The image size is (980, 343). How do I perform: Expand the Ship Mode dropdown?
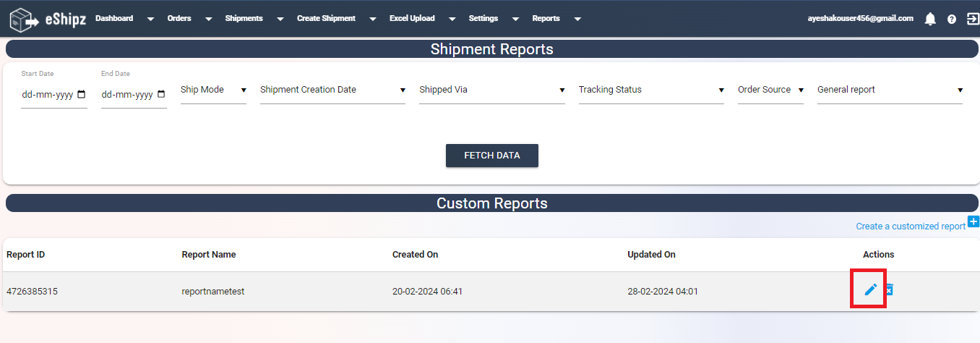point(213,90)
